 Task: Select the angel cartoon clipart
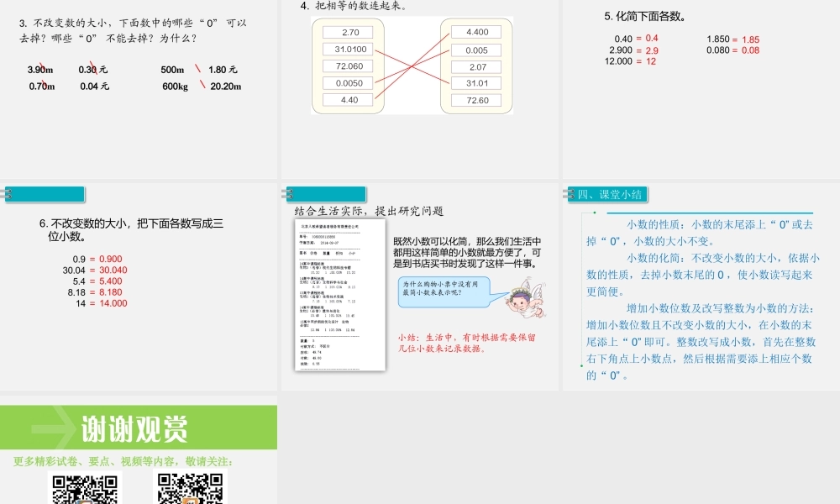(x=525, y=298)
